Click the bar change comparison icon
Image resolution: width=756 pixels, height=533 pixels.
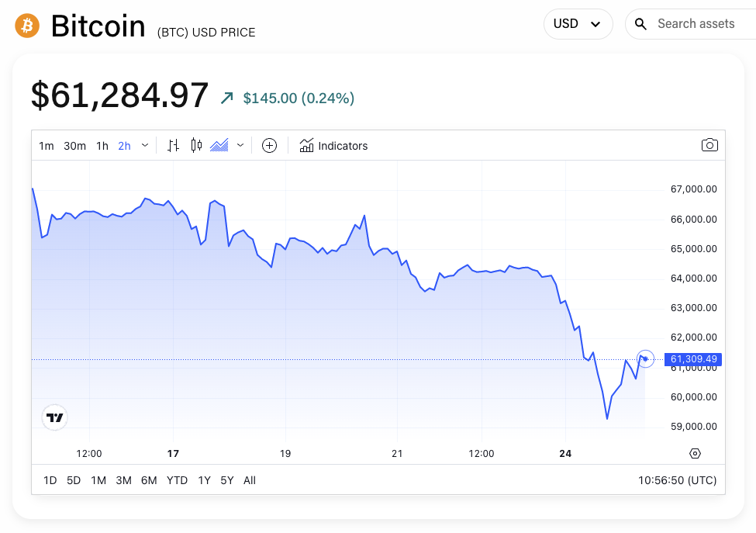pyautogui.click(x=173, y=145)
